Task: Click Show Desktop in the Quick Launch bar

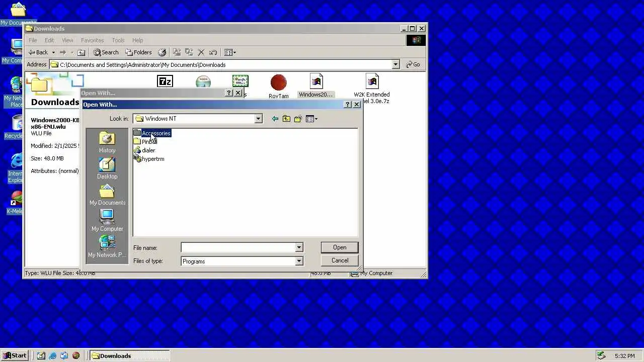Action: pos(41,355)
